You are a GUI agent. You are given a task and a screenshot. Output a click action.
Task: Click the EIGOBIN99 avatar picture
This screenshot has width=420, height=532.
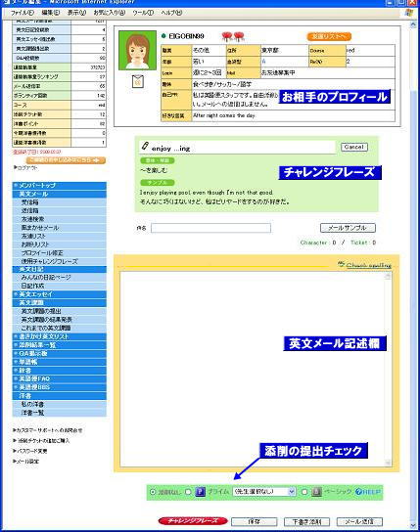pyautogui.click(x=137, y=50)
